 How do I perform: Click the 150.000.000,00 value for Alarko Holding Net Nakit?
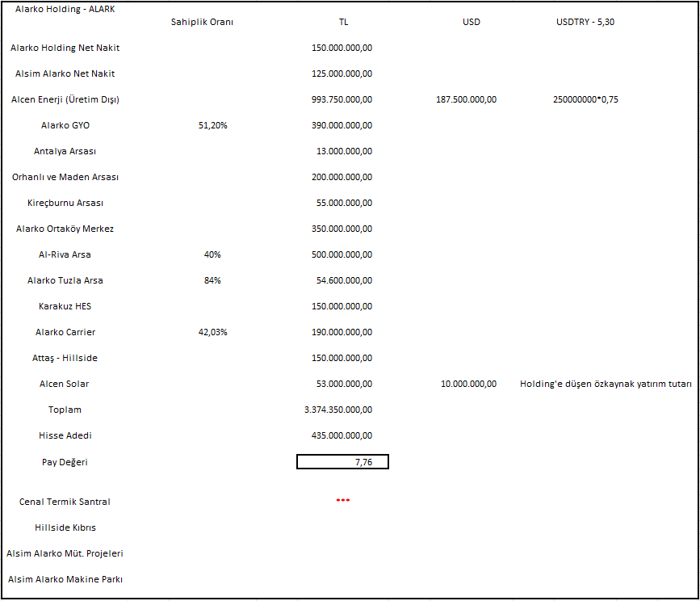[x=342, y=48]
